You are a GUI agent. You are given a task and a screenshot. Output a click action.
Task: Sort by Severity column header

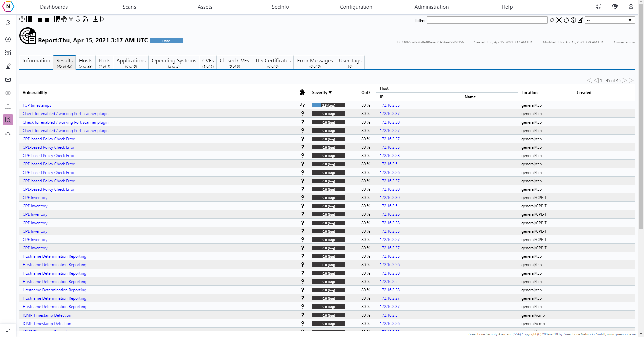(322, 93)
